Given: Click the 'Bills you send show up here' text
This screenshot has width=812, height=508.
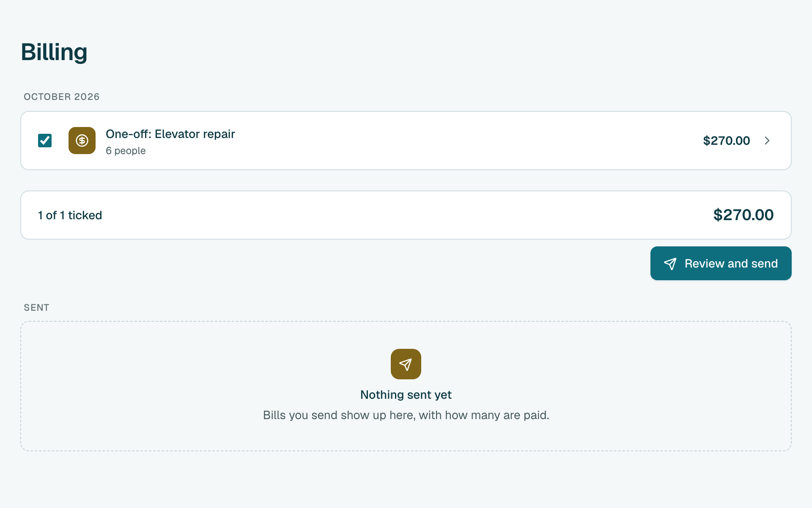Looking at the screenshot, I should click(406, 415).
